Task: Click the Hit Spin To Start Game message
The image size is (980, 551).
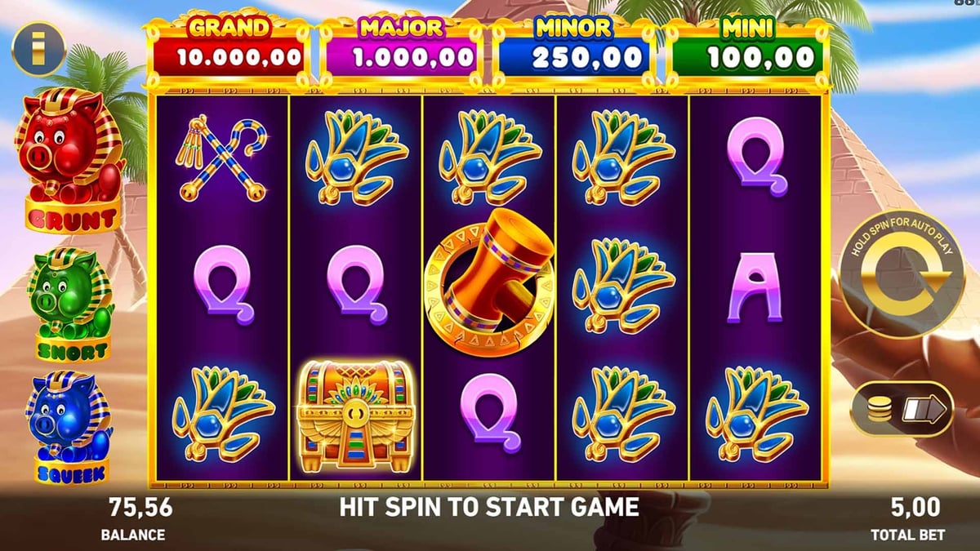Action: [488, 507]
